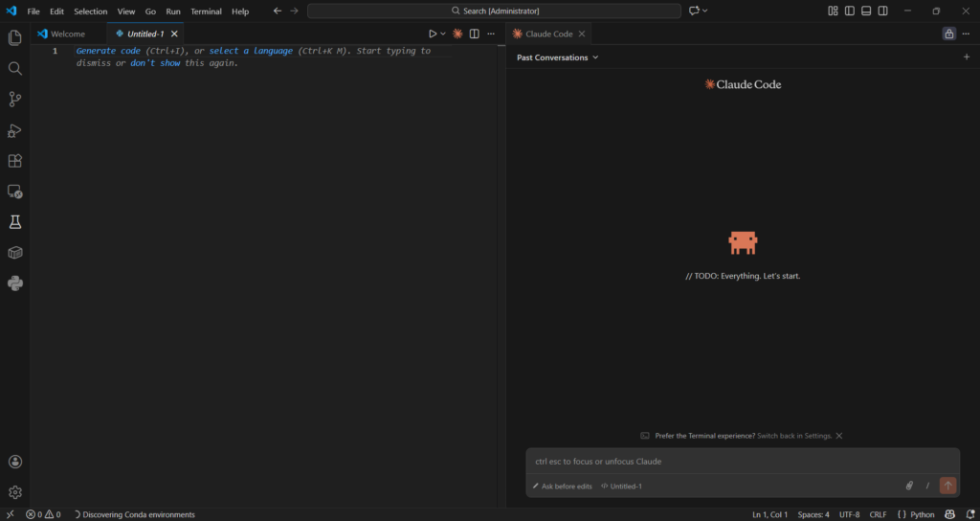This screenshot has width=980, height=521.
Task: Open the Explorer view in activity bar
Action: click(x=15, y=38)
